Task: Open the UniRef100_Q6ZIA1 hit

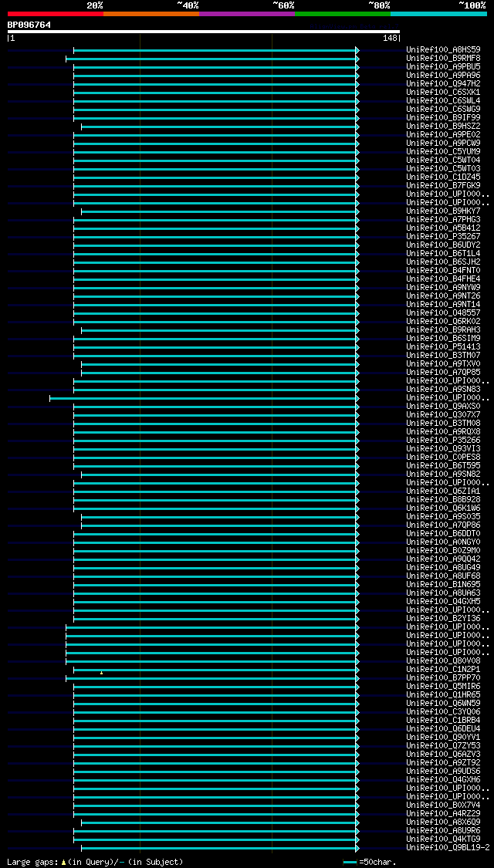Action: click(x=443, y=491)
